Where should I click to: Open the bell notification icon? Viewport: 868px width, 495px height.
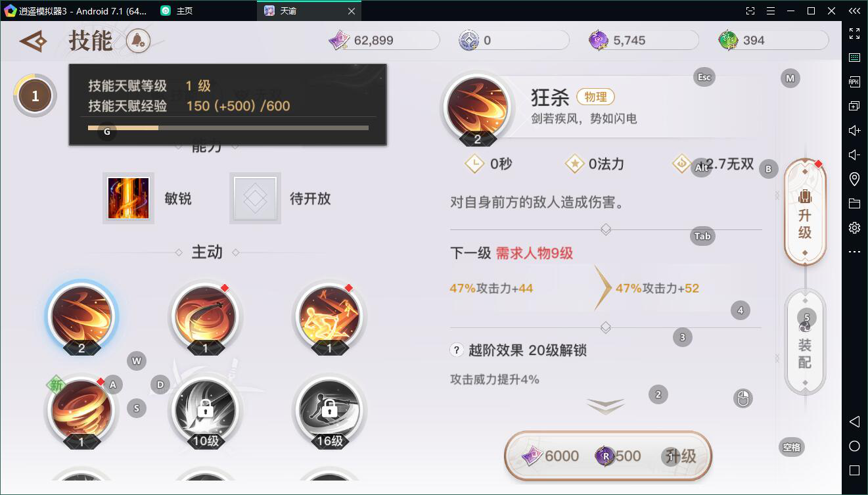tap(138, 41)
